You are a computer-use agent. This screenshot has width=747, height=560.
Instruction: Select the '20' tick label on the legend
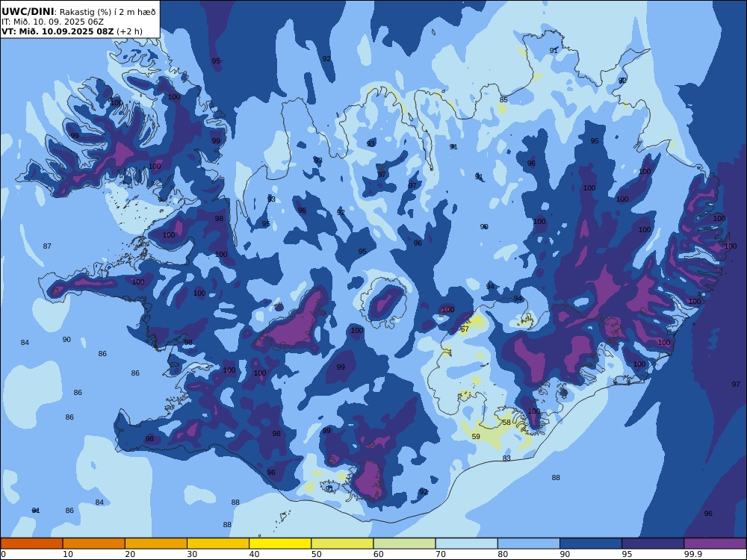click(x=130, y=554)
